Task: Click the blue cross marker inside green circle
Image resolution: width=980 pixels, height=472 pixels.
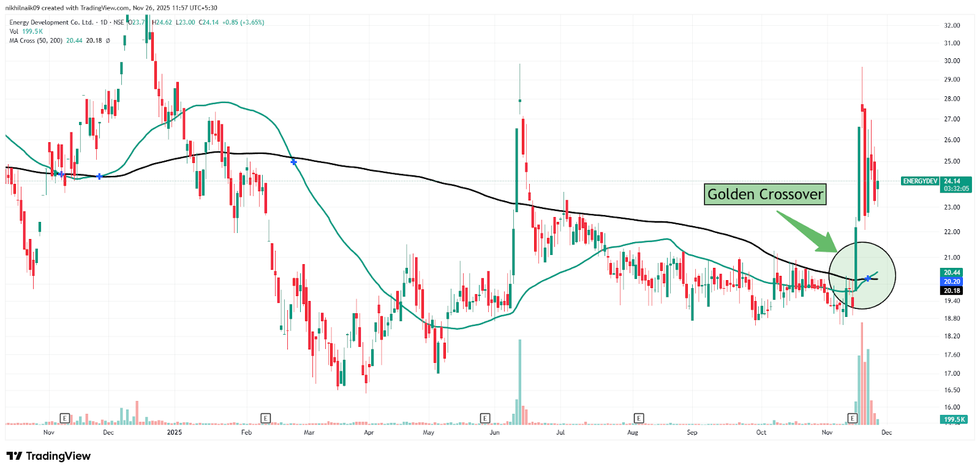Action: point(868,278)
